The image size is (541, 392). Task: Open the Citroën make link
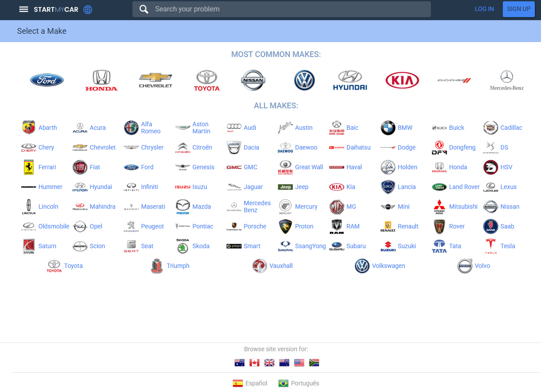[x=202, y=147]
